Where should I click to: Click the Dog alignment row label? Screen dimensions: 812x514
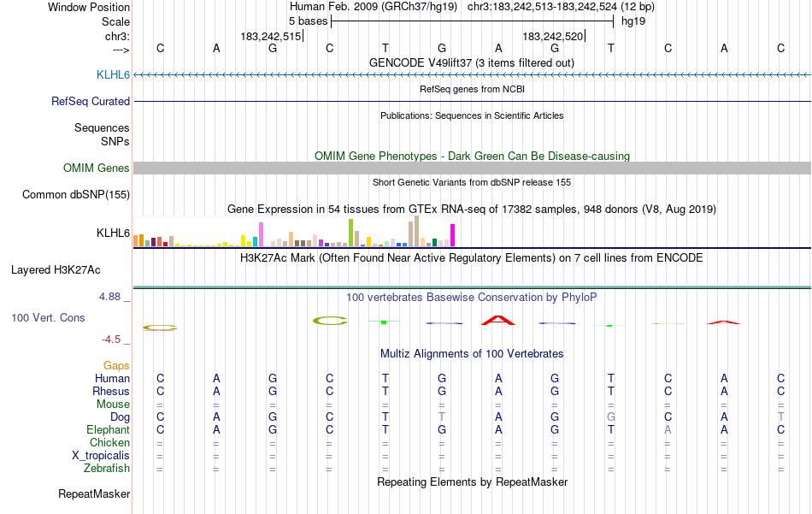point(120,417)
